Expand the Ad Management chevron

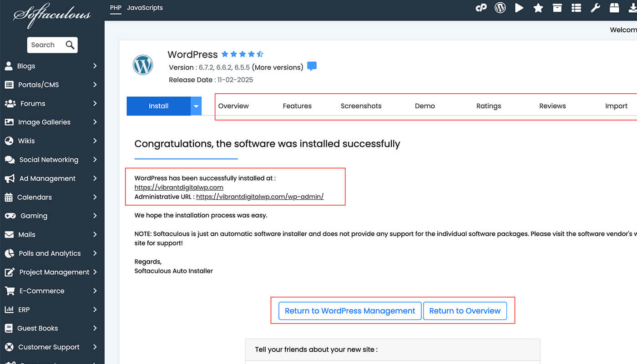pyautogui.click(x=95, y=178)
